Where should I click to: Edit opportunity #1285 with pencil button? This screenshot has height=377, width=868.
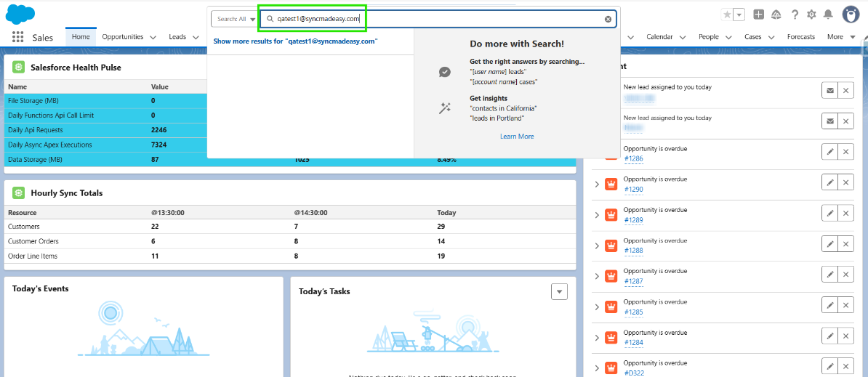tap(829, 305)
